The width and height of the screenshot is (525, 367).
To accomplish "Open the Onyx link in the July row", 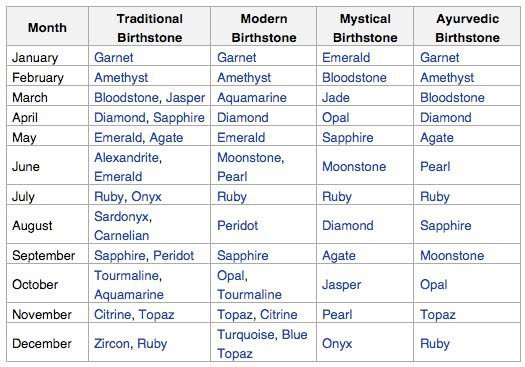I will 146,197.
